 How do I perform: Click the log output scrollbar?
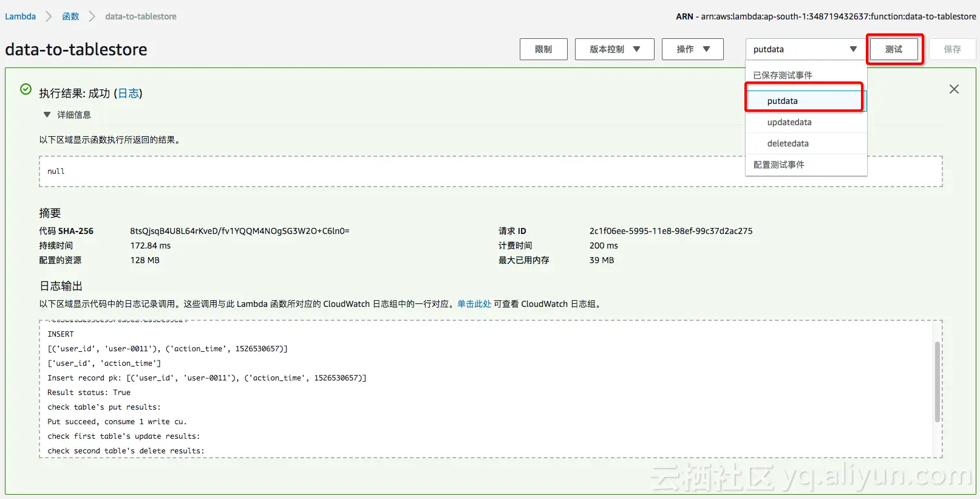point(937,382)
